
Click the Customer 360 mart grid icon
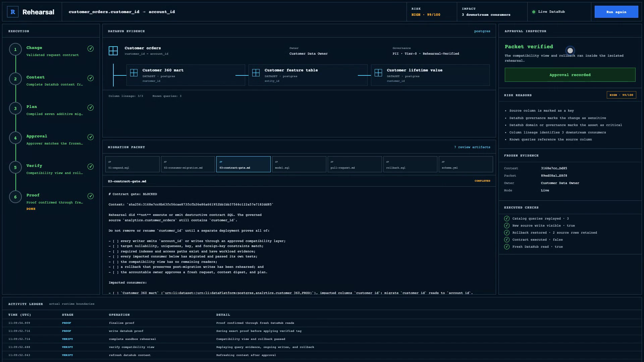click(134, 73)
